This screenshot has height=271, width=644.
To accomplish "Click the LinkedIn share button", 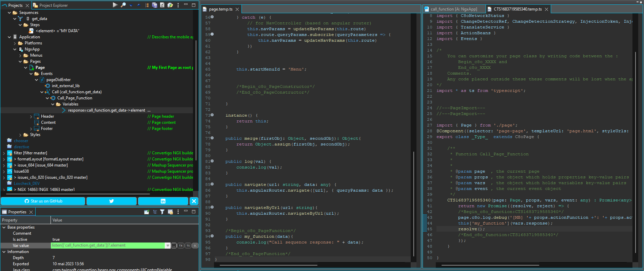I will tap(163, 201).
